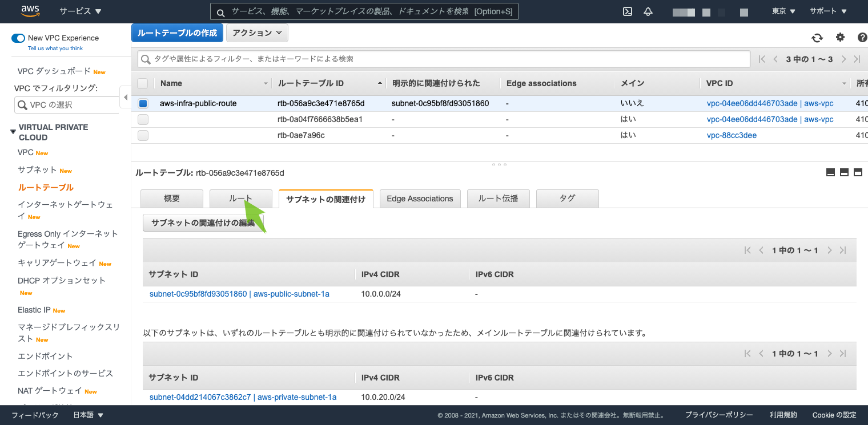Open the Edge Associations tab

pyautogui.click(x=420, y=199)
